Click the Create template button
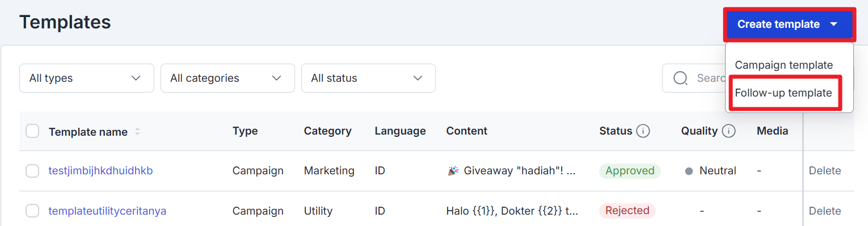 click(x=789, y=24)
